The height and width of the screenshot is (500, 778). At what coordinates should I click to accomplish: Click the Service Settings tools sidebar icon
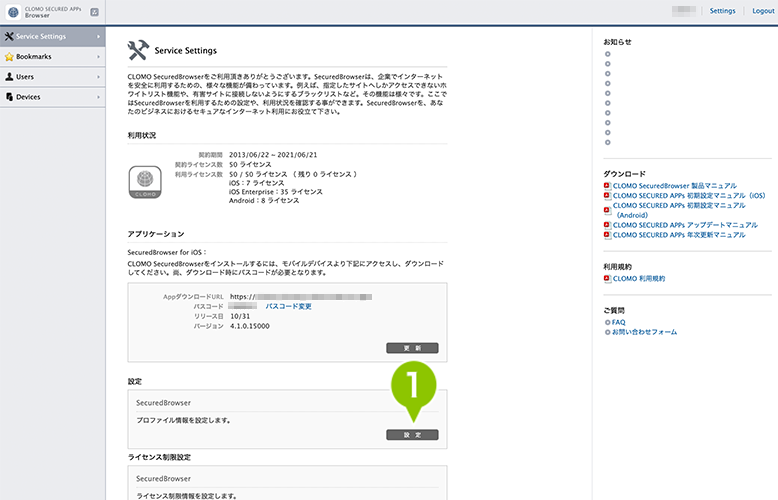pos(9,36)
